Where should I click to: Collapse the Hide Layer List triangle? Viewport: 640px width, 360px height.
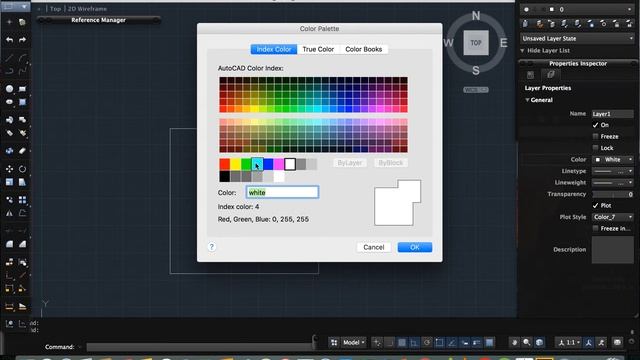click(522, 51)
